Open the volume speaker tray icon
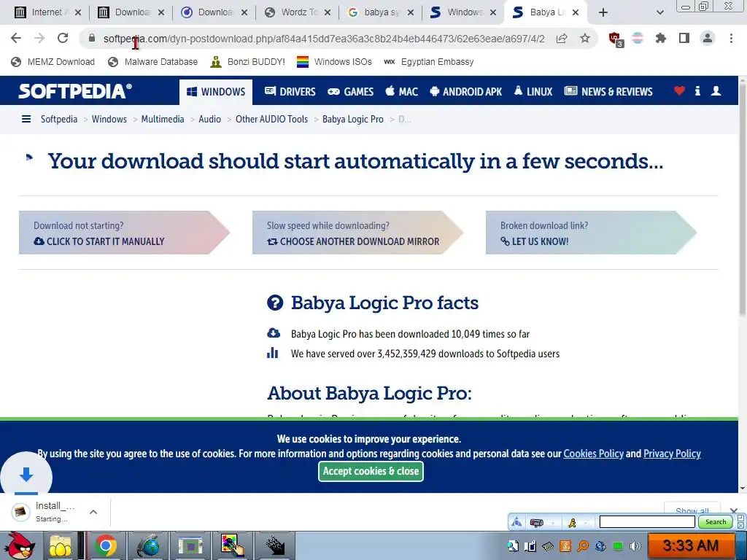The width and height of the screenshot is (747, 560). click(x=635, y=546)
